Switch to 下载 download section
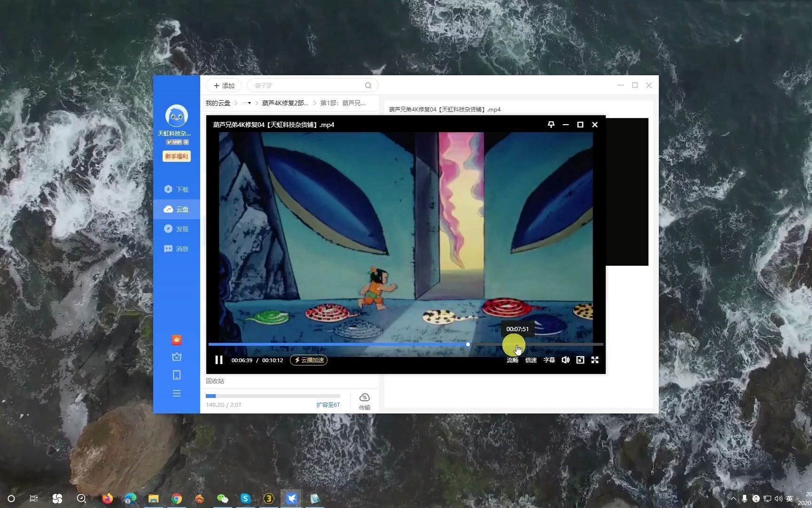Viewport: 812px width, 508px height. tap(177, 189)
